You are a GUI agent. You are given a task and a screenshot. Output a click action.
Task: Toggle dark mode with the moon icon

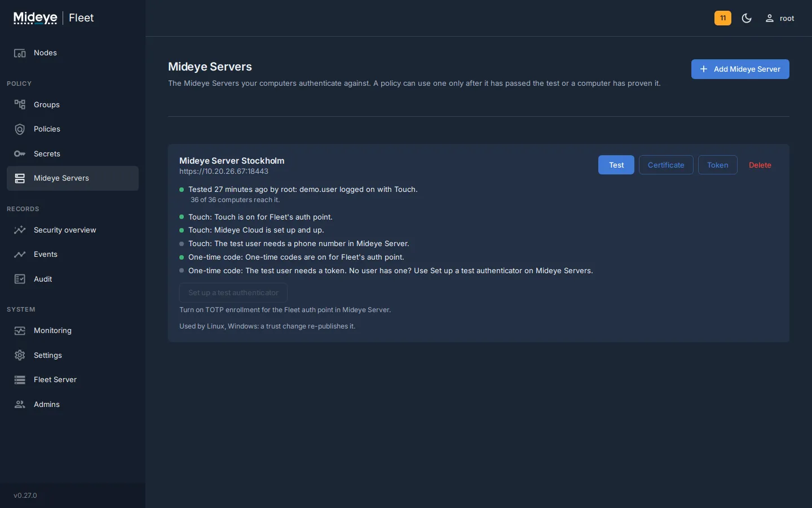click(x=747, y=18)
